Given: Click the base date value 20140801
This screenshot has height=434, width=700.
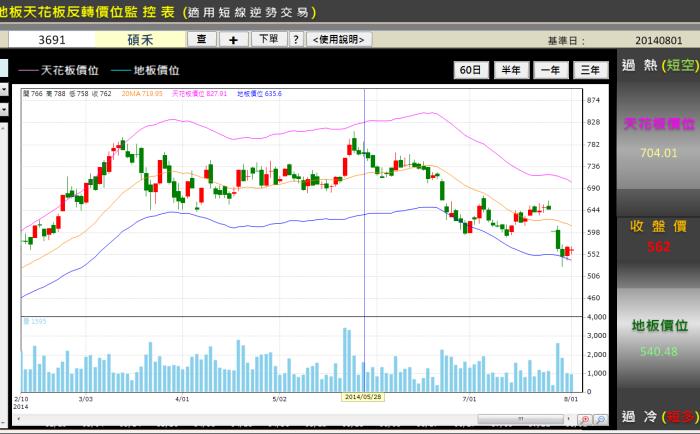Looking at the screenshot, I should tap(658, 41).
